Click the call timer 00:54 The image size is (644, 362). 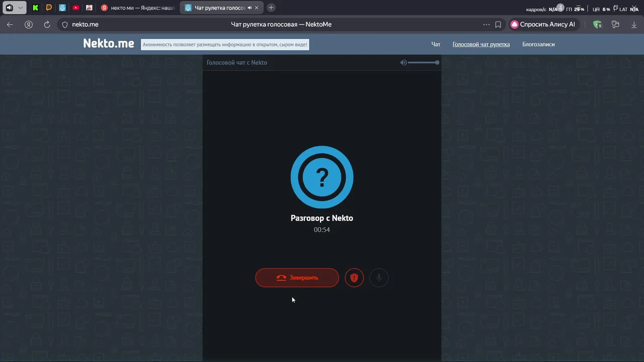[322, 230]
